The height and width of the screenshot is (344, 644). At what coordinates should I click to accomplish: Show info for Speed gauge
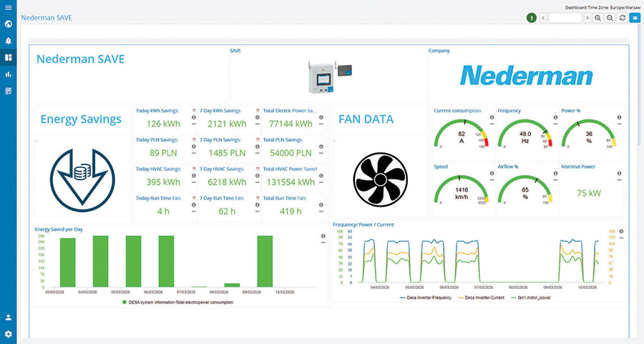(x=492, y=173)
